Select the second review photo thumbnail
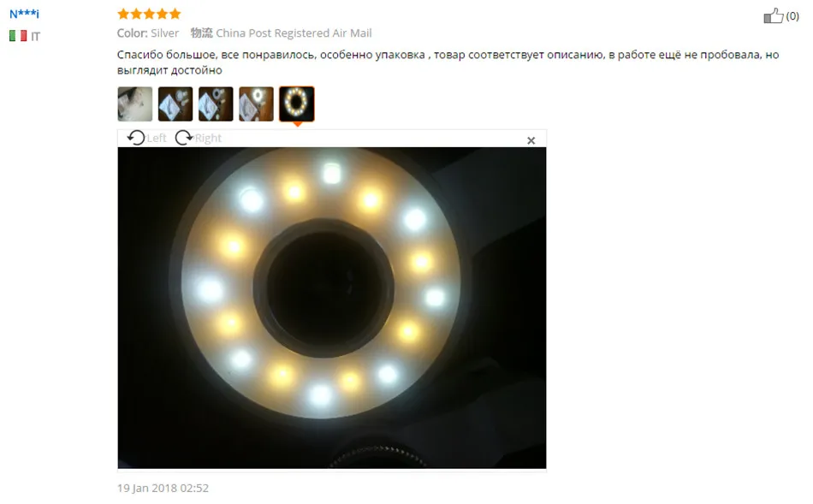813x504 pixels. pos(175,104)
